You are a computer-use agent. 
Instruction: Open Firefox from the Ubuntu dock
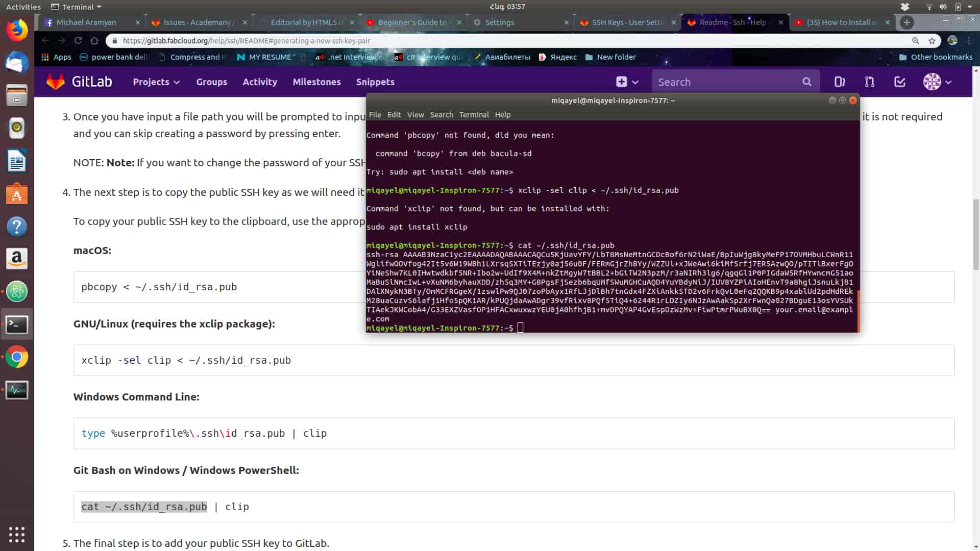(x=17, y=31)
